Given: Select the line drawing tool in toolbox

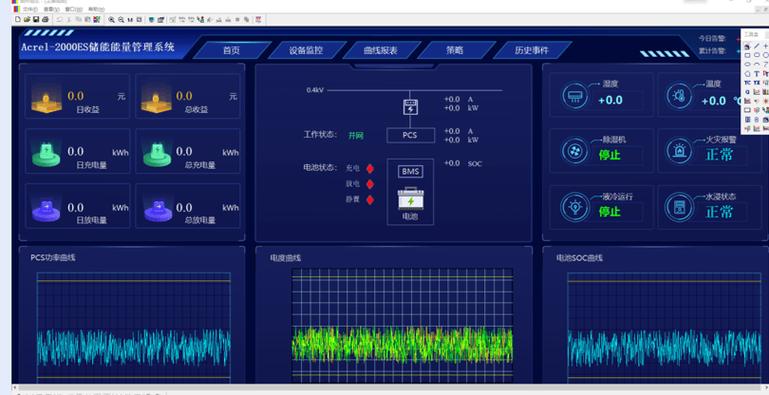Looking at the screenshot, I should [756, 46].
